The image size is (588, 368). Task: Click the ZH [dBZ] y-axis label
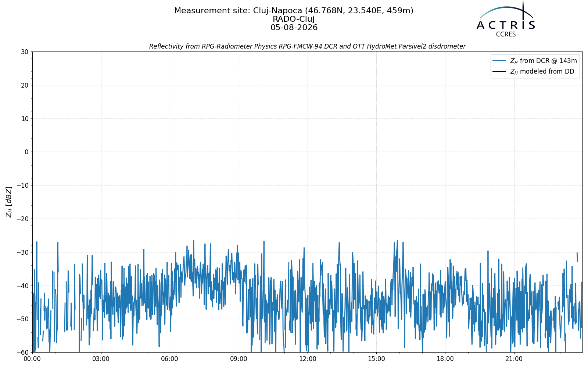(9, 202)
